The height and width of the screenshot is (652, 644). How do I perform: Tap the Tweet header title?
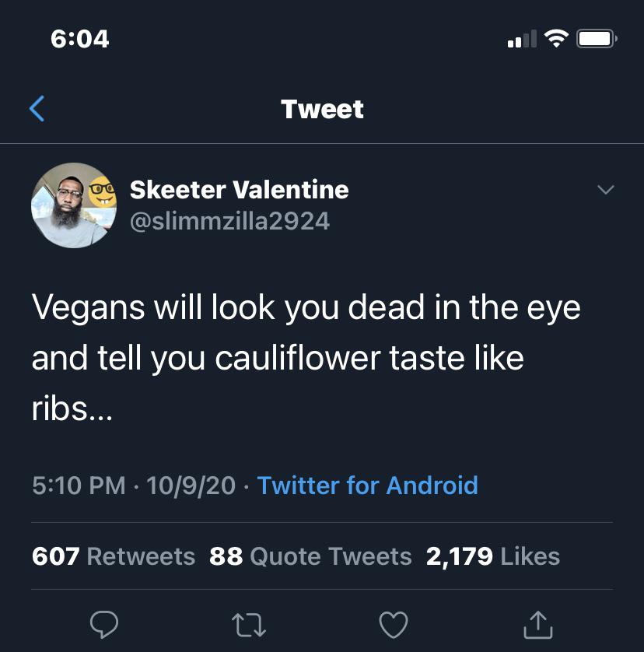click(322, 109)
